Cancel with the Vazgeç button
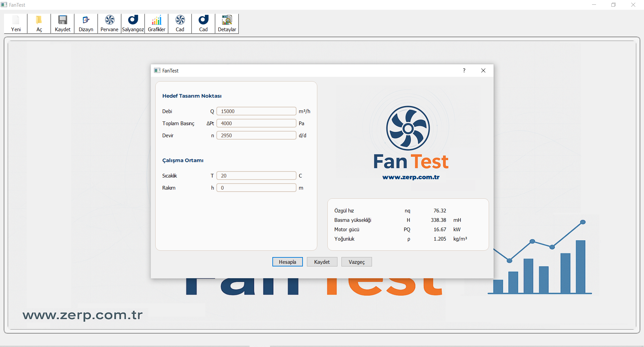Screen dimensions: 644x347 tap(357, 262)
